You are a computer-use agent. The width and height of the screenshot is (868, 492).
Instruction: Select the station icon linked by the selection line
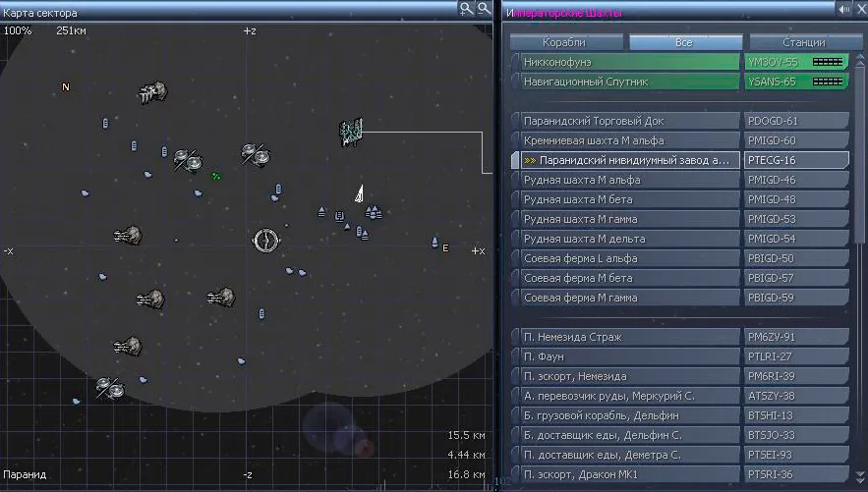(x=350, y=133)
